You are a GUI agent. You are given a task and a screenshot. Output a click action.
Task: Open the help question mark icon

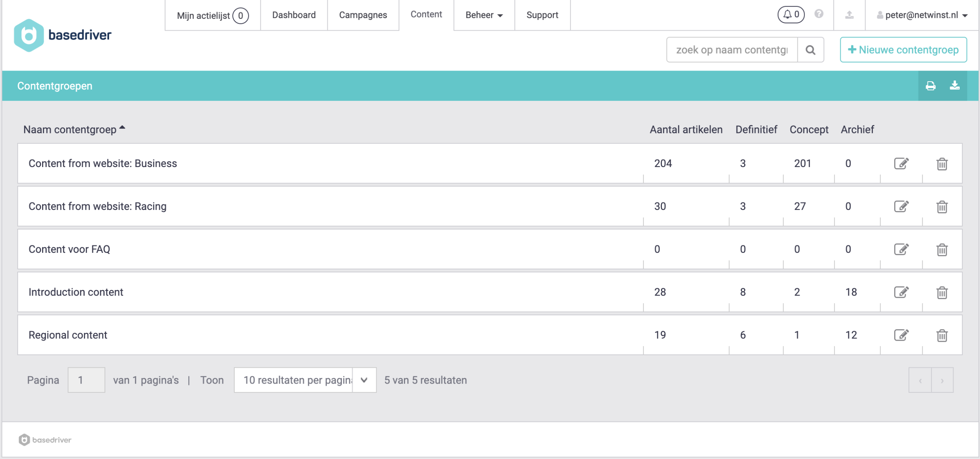pos(819,14)
